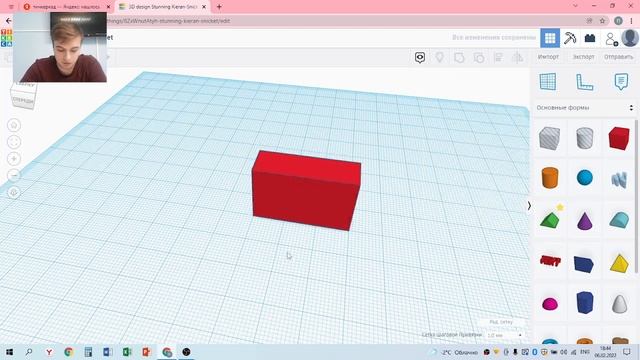Screen dimensions: 640x360
Task: Open the user profile avatar
Action: 629,38
